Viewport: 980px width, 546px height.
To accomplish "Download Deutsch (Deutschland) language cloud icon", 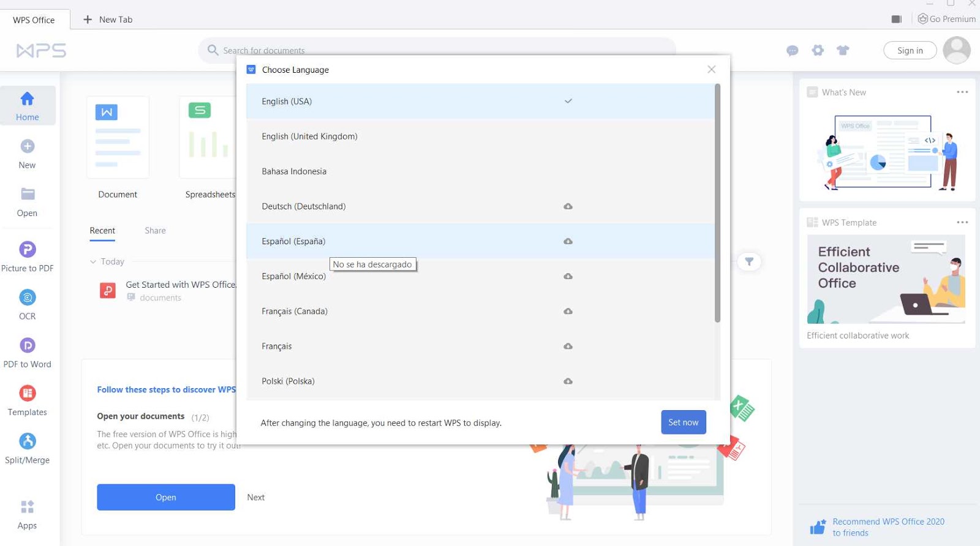I will click(x=568, y=206).
